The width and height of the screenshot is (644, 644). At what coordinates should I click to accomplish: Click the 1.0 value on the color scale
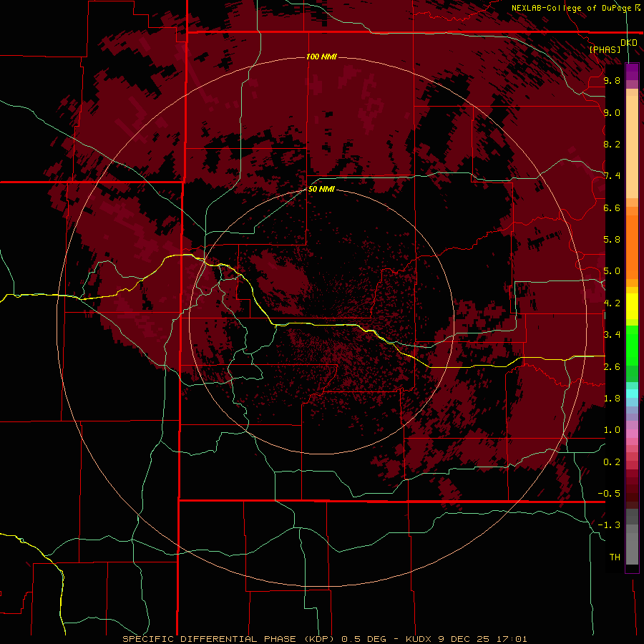point(612,430)
